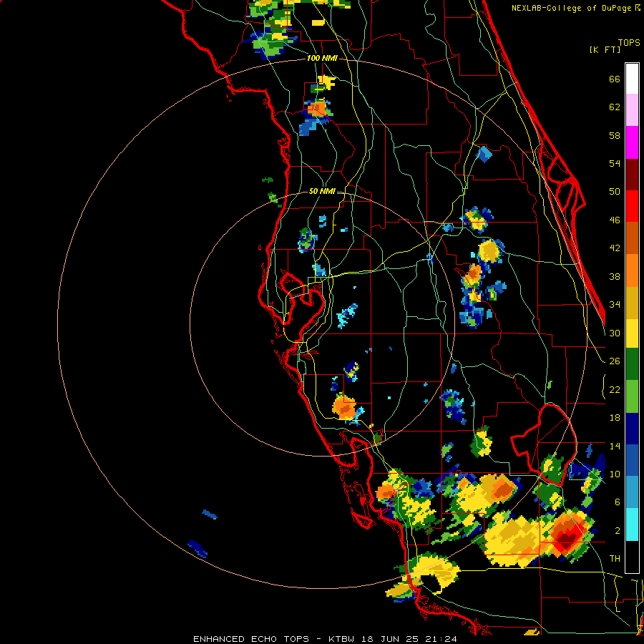Pick the cyan swatch in the color scale
Viewport: 644px width, 644px height.
pyautogui.click(x=632, y=525)
